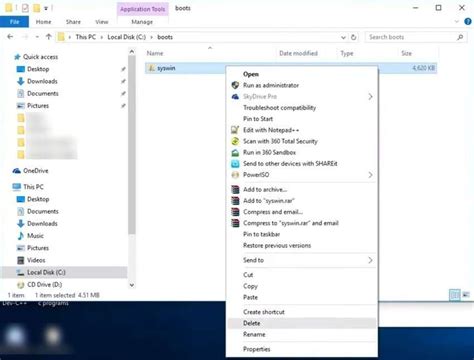Click the search magnifier icon
The width and height of the screenshot is (474, 360).
pos(460,37)
